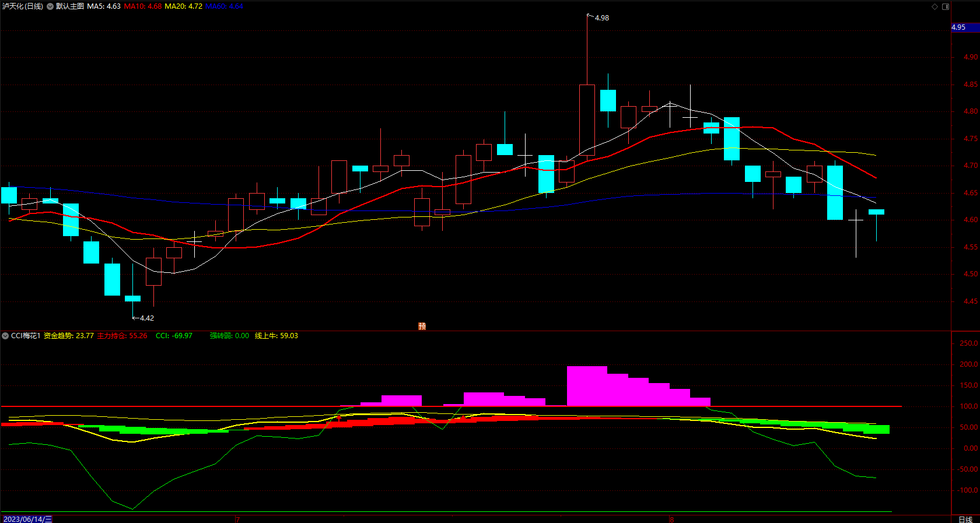Open the main chart indicator dropdown arrow
This screenshot has height=523, width=980.
tap(50, 6)
